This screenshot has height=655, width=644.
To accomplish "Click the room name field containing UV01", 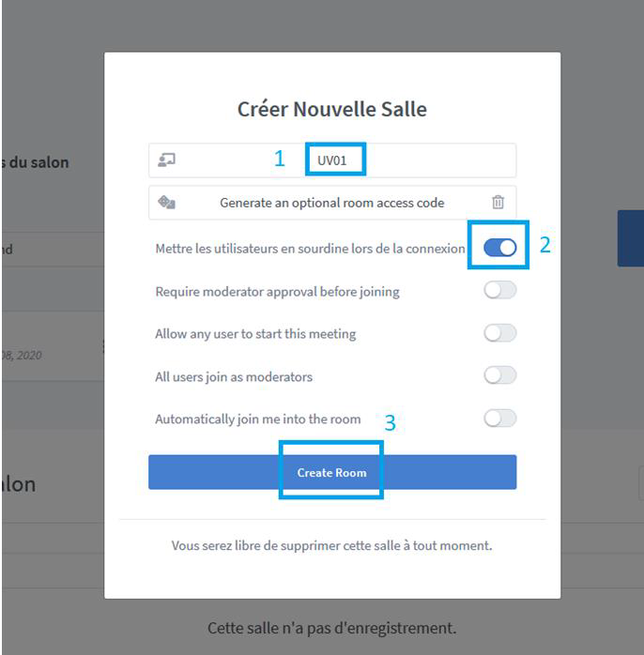I will [x=332, y=160].
